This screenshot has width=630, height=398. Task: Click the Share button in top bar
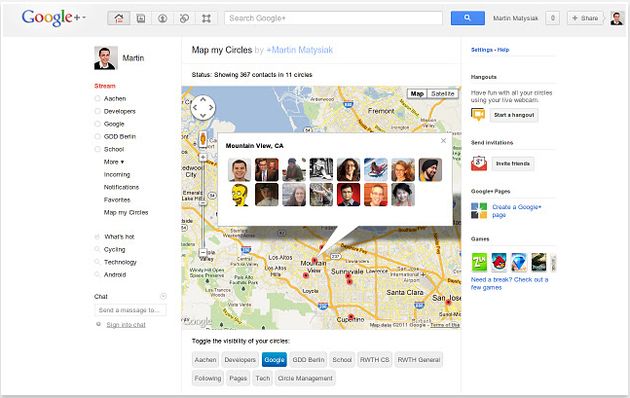click(585, 18)
